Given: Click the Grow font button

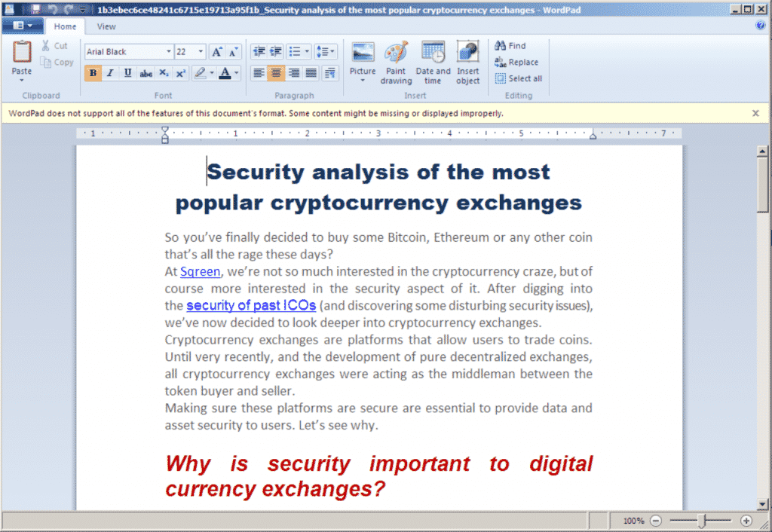Looking at the screenshot, I should point(217,52).
